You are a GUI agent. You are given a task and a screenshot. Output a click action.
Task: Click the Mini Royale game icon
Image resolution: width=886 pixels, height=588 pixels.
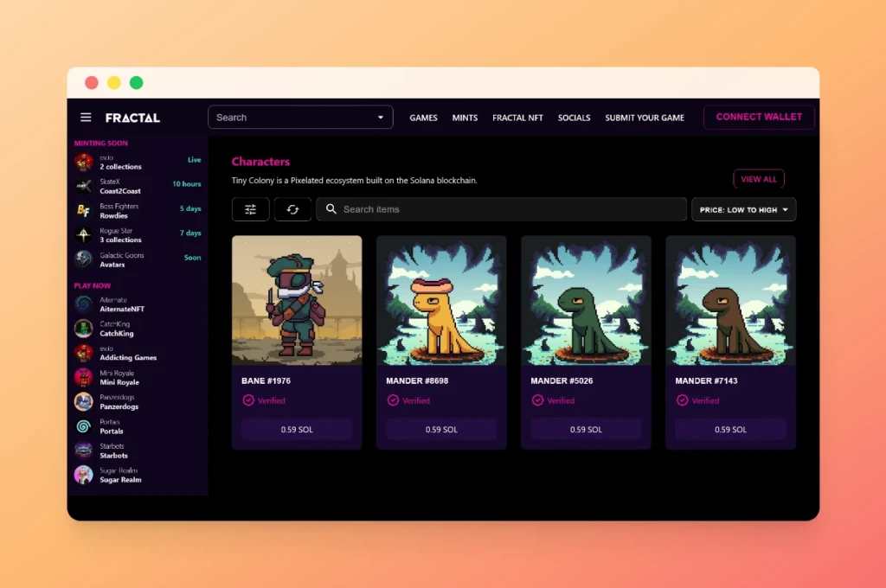[84, 377]
